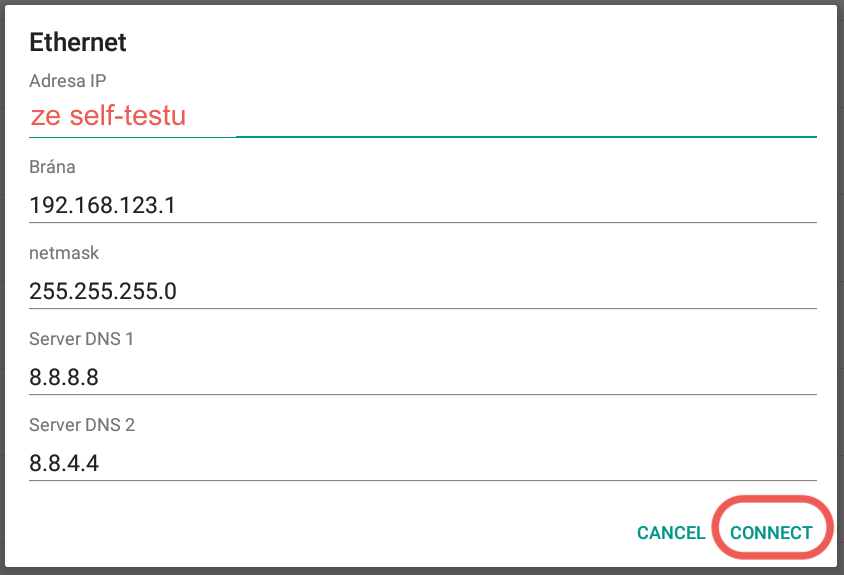This screenshot has height=575, width=844.
Task: Click the red-outlined button at the bottom right
Action: pyautogui.click(x=771, y=533)
